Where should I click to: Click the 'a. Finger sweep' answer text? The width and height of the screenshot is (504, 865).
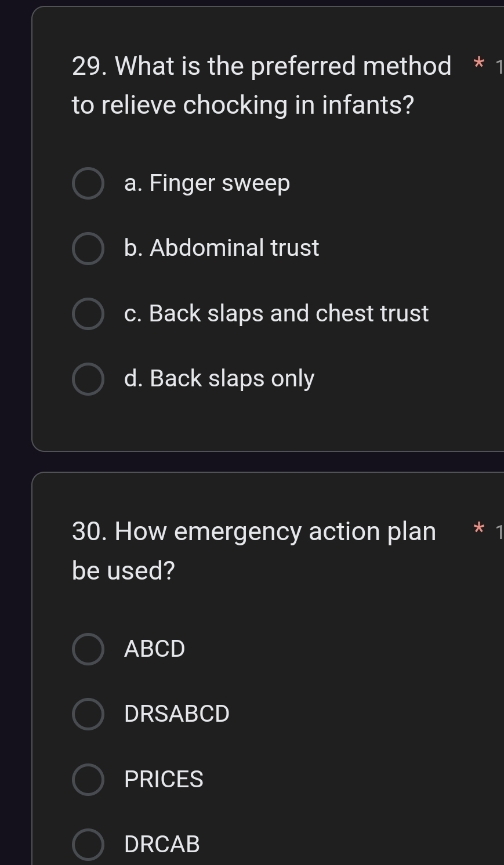click(207, 183)
